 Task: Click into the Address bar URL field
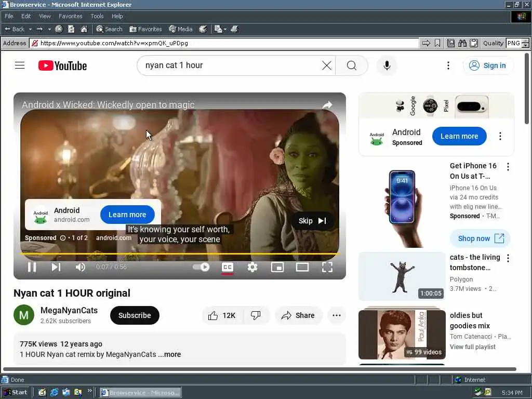(x=224, y=43)
